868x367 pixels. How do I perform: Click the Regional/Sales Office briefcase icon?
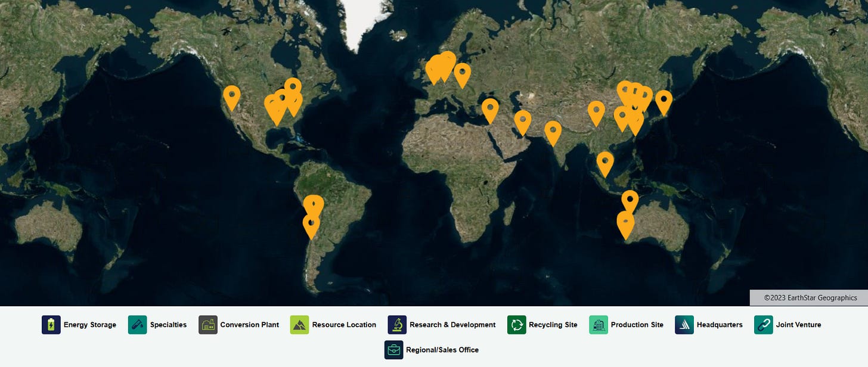394,350
